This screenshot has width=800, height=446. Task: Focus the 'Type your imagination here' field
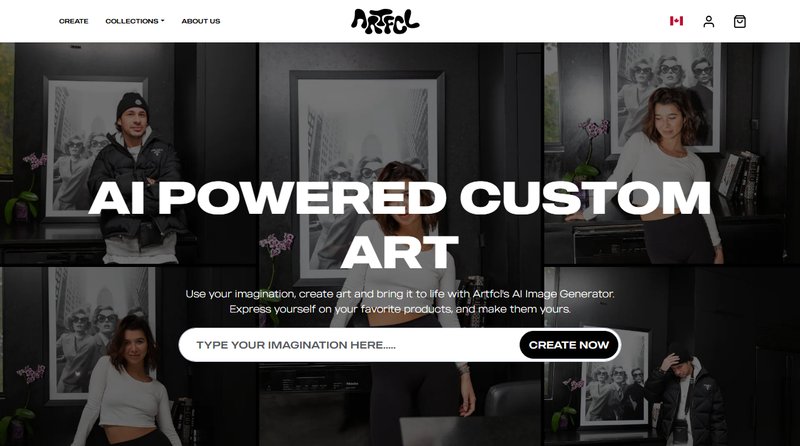pos(349,345)
